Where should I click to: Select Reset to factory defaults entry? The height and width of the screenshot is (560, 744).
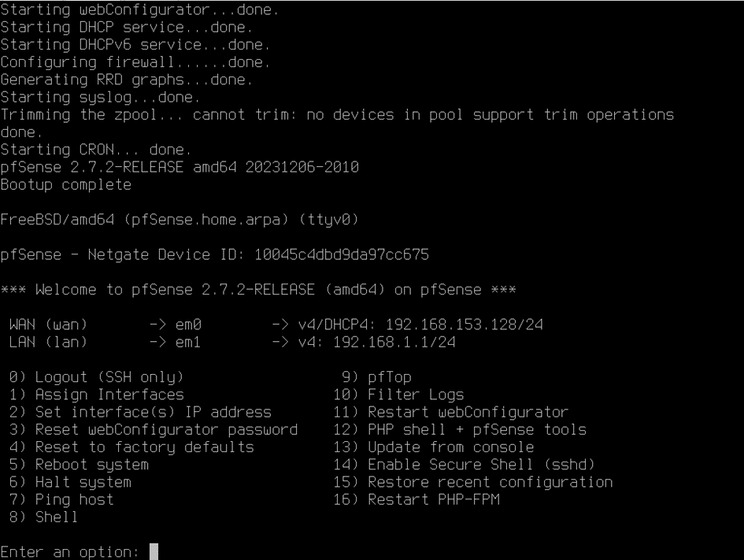(131, 447)
